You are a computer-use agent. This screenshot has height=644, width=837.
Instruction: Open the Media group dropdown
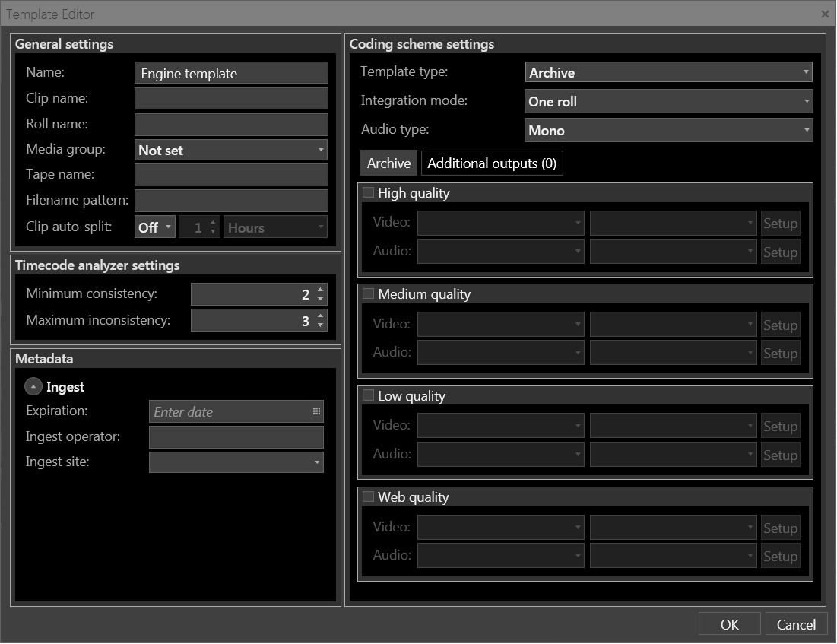tap(231, 150)
